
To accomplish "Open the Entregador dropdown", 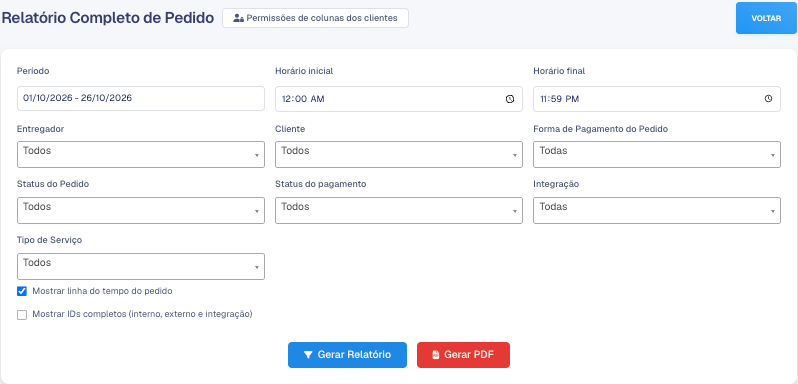I will 141,155.
